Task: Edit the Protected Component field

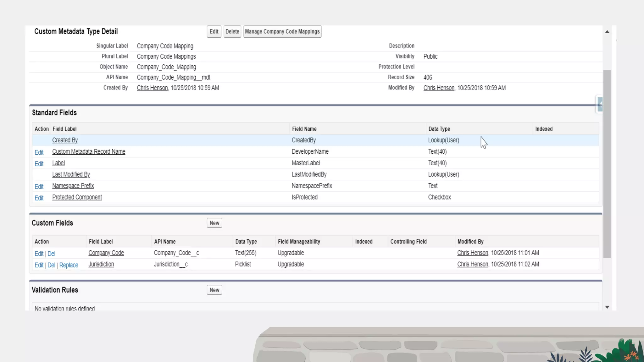Action: point(39,198)
